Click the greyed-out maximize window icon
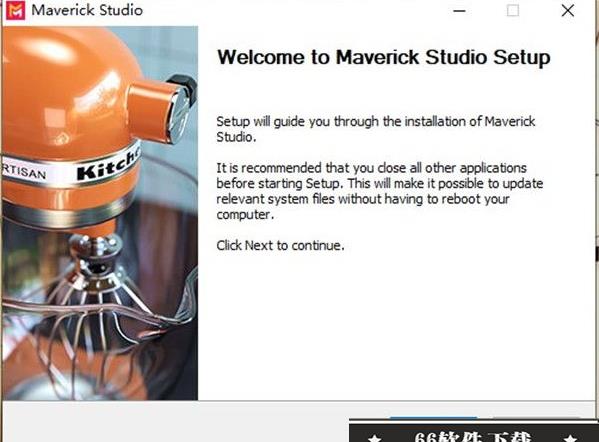Viewport: 599px width, 442px height. [x=513, y=10]
